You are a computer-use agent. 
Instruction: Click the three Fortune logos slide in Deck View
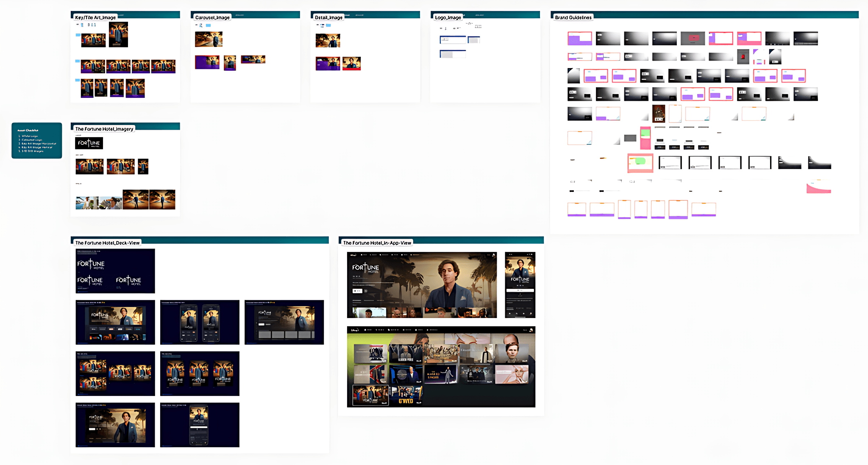pyautogui.click(x=115, y=271)
